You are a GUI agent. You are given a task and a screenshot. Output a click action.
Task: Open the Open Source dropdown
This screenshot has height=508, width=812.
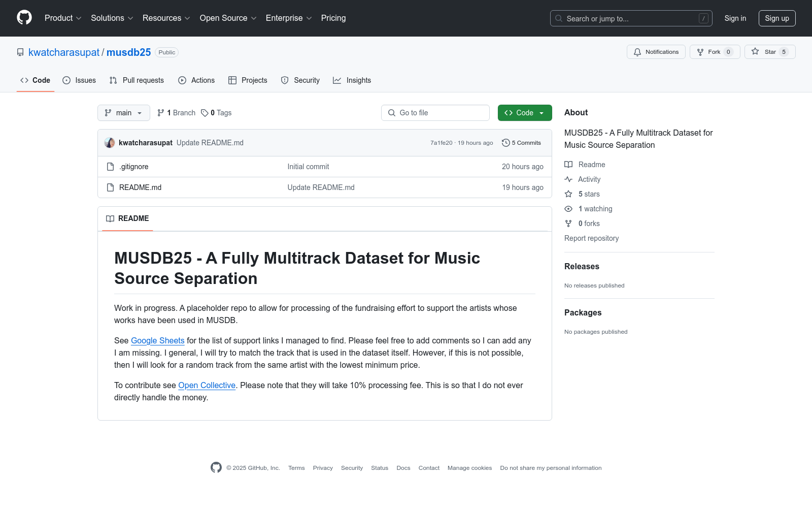coord(228,18)
